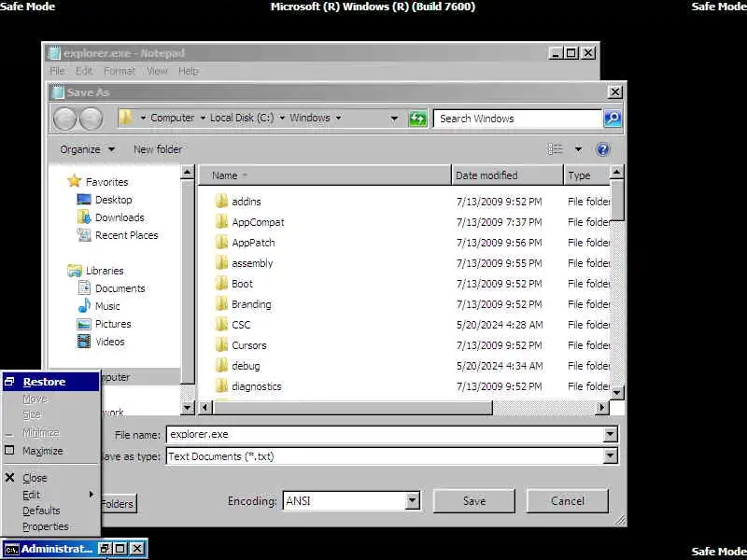
Task: Click the File name input field
Action: tap(385, 434)
